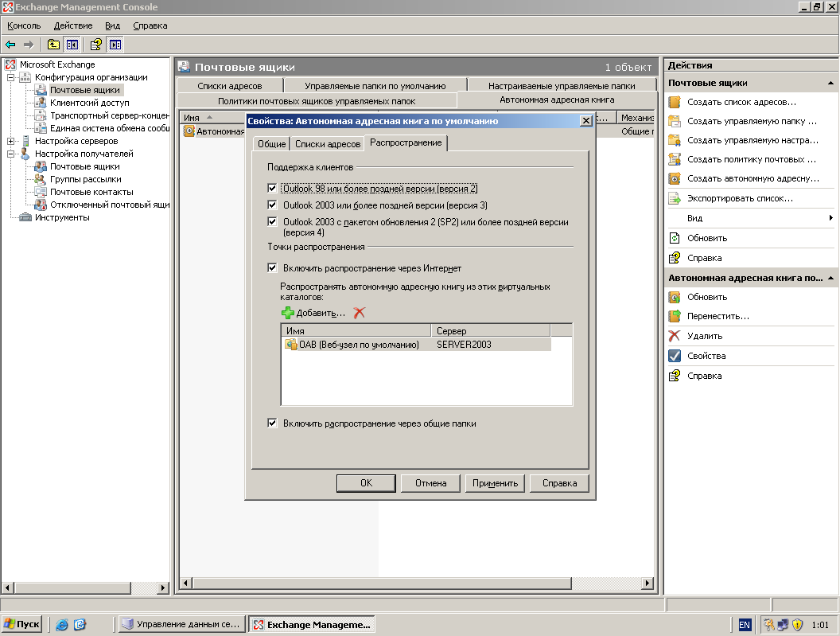Open the Вид menu in menu bar

(112, 25)
